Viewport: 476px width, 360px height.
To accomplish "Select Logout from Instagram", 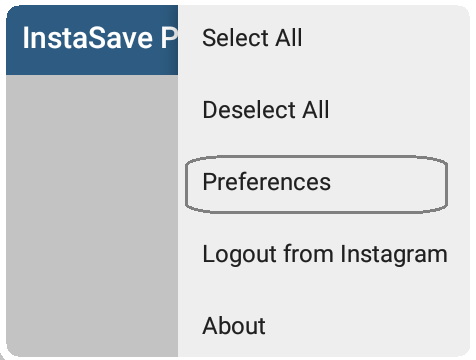I will click(x=325, y=255).
